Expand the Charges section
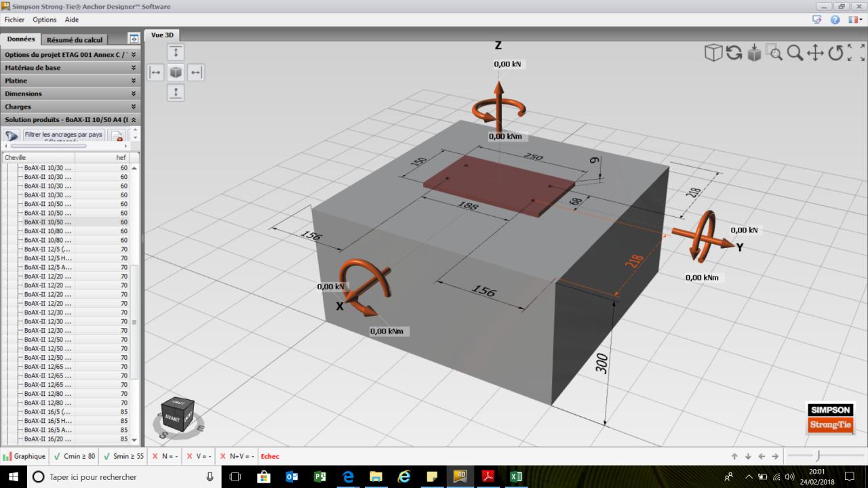This screenshot has width=868, height=488. 71,106
